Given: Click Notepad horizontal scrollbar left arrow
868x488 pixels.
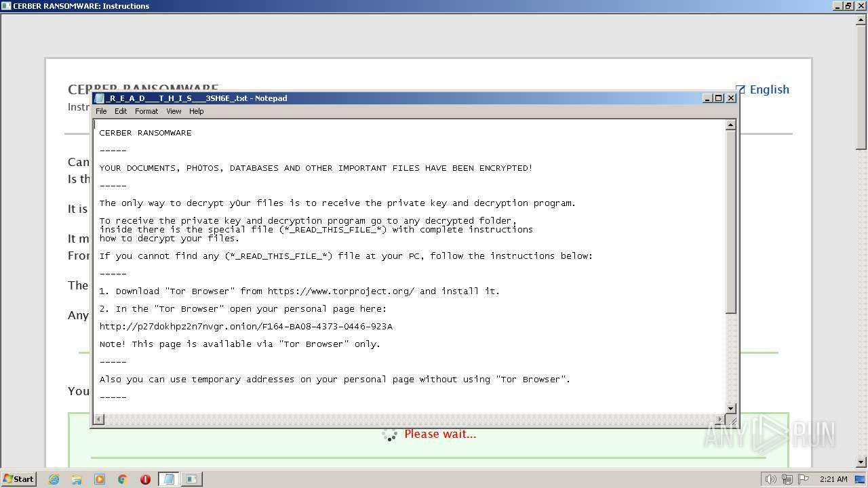Looking at the screenshot, I should pyautogui.click(x=99, y=420).
